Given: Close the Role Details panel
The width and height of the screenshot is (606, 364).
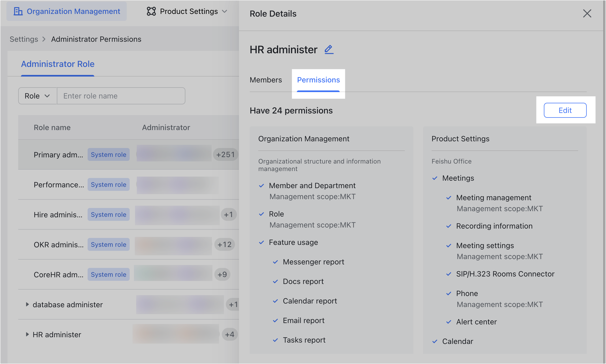Looking at the screenshot, I should (587, 13).
